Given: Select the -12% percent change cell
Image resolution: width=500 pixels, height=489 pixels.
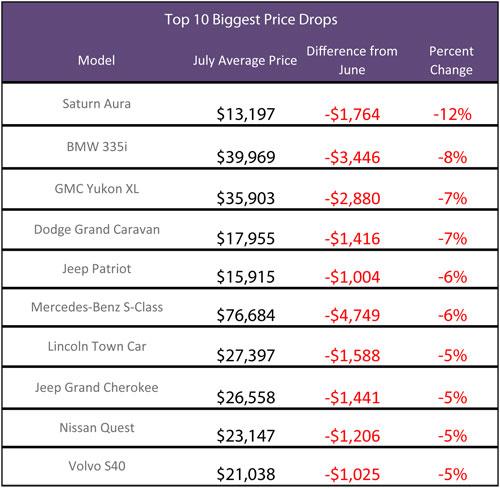Looking at the screenshot, I should (452, 114).
